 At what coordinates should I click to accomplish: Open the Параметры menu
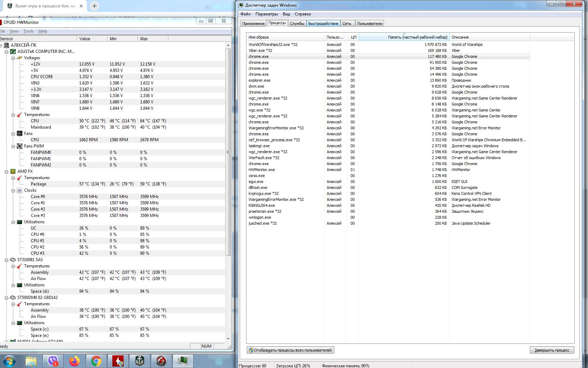(267, 14)
